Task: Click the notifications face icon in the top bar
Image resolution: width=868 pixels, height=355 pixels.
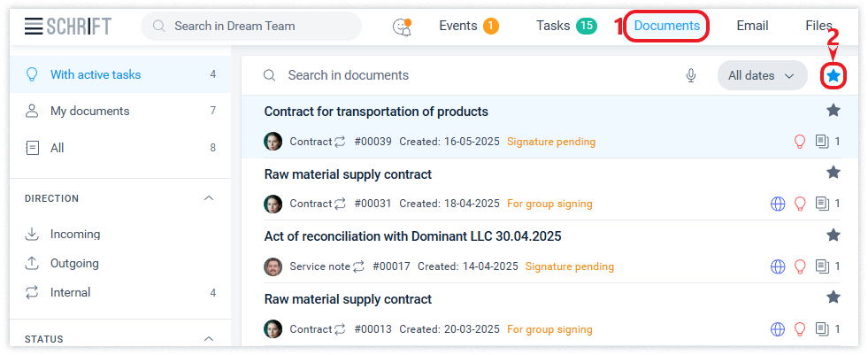Action: tap(402, 27)
